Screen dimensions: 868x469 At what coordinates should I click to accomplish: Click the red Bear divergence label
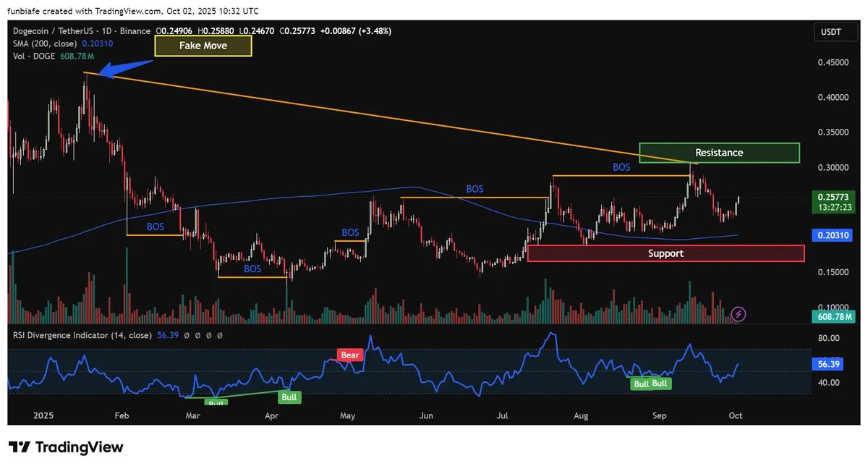[x=349, y=355]
